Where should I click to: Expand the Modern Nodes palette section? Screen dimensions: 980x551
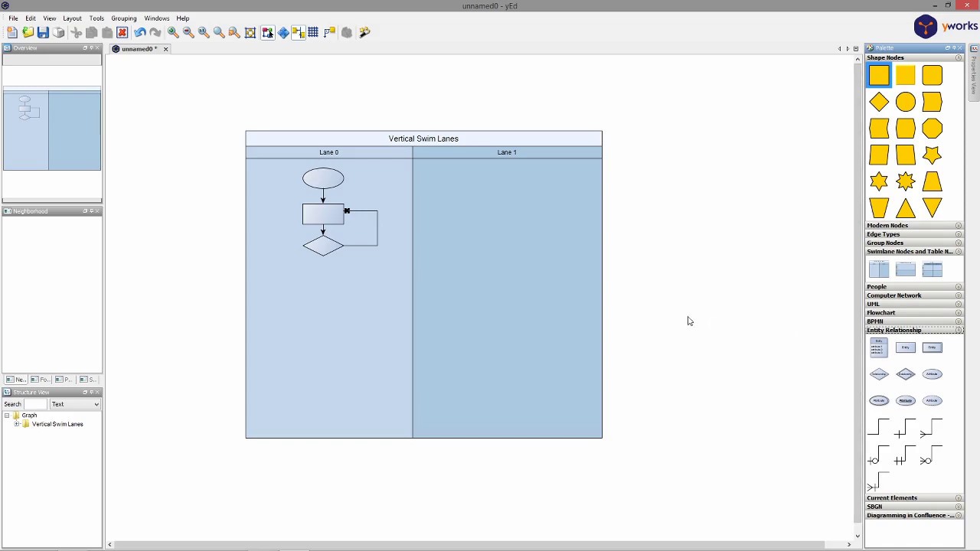(959, 226)
